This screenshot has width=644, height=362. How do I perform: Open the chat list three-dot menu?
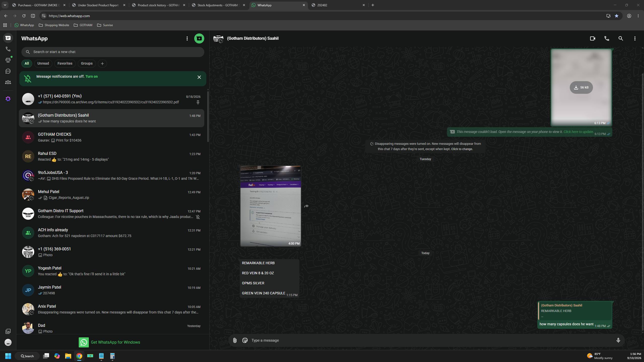pos(187,38)
